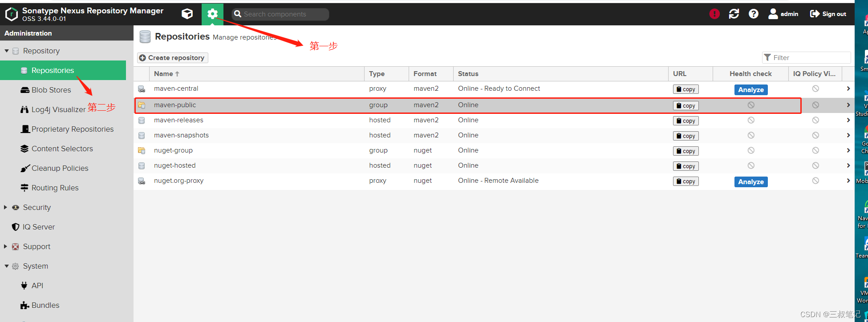Screen dimensions: 868x322
Task: Sort by the Status column header
Action: tap(560, 74)
